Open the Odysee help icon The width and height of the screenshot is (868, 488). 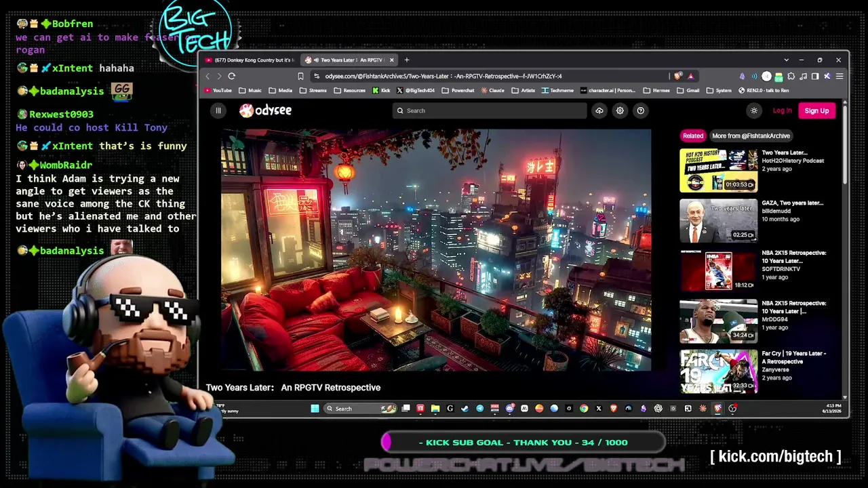click(x=640, y=110)
